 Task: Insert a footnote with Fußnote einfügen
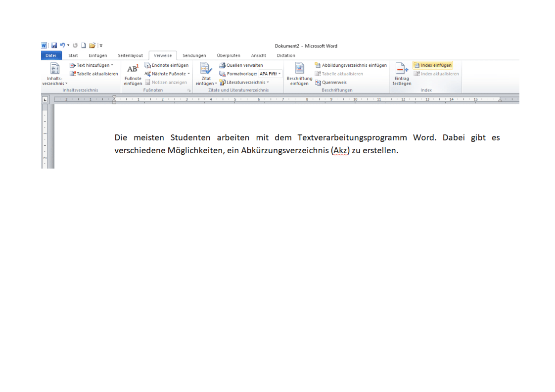coord(133,74)
